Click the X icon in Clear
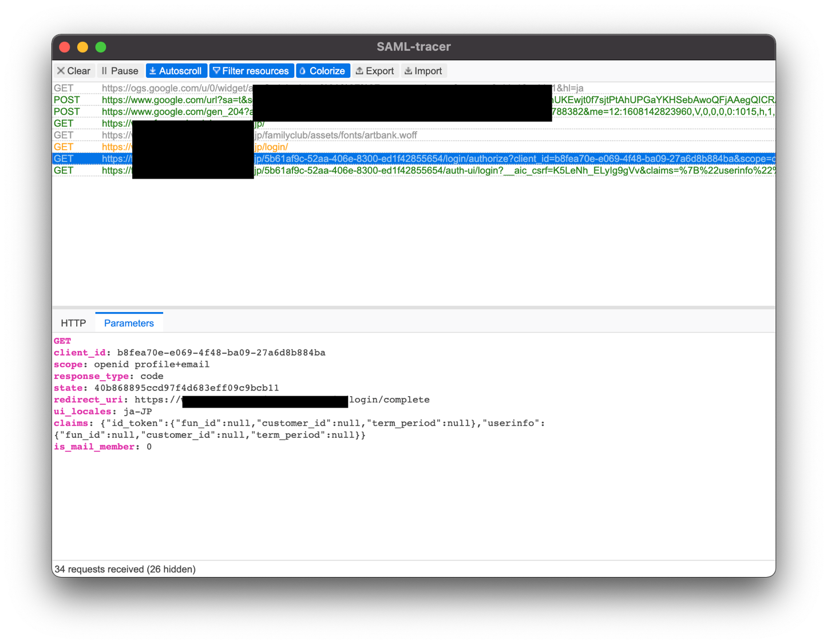 pos(61,71)
